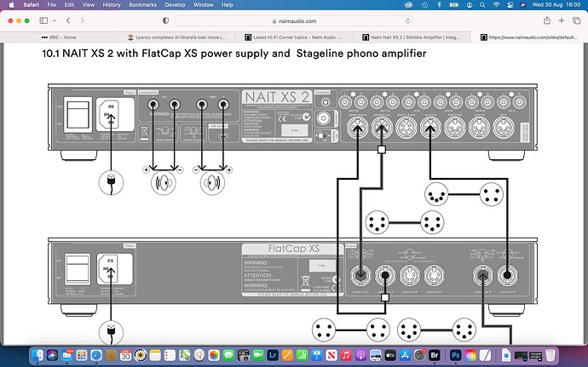Open Notes from the Dock
This screenshot has height=367, width=588.
pyautogui.click(x=155, y=354)
